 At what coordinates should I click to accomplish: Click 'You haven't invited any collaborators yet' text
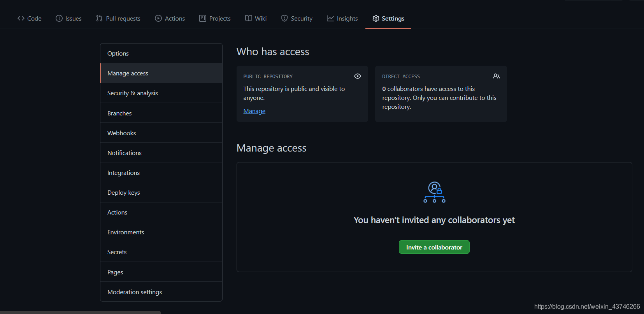coord(434,220)
